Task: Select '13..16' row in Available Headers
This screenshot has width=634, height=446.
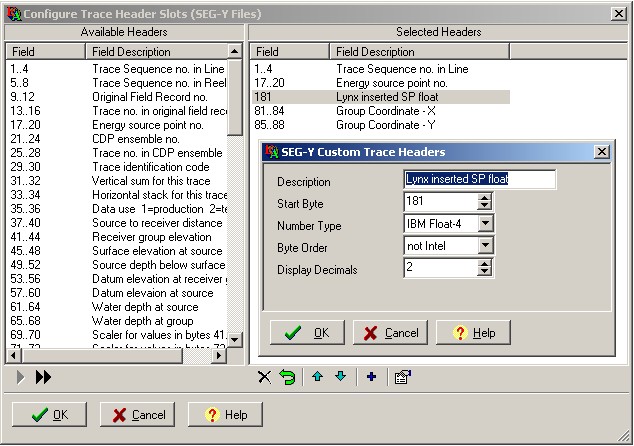Action: point(117,111)
